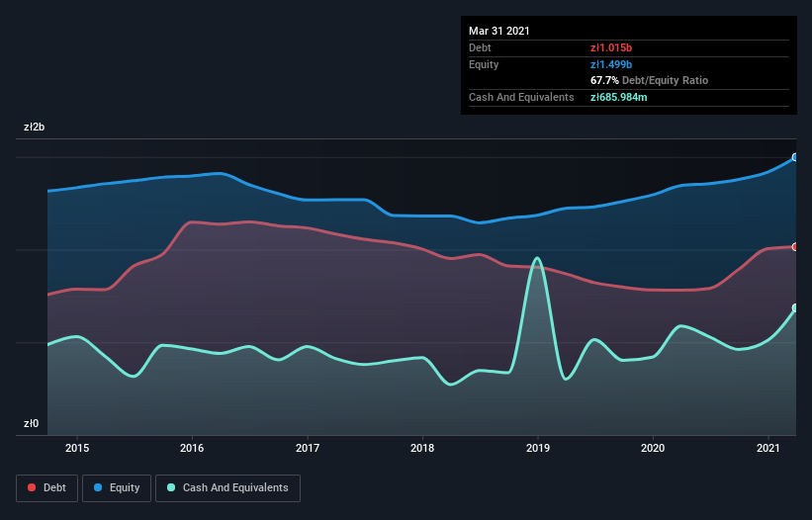Screen dimensions: 812x520
Task: Click the 2020 x-axis label
Action: (653, 448)
